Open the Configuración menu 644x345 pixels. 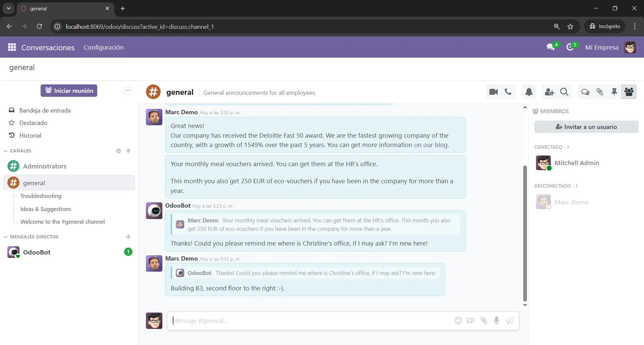point(104,48)
